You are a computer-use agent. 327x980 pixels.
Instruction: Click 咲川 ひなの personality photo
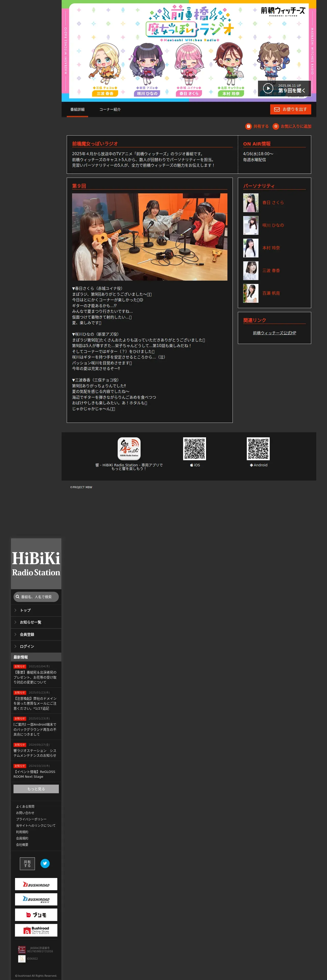coord(251,225)
